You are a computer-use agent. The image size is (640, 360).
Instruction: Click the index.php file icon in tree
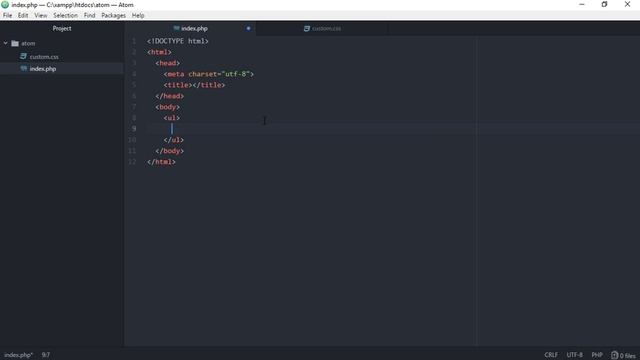tap(24, 69)
